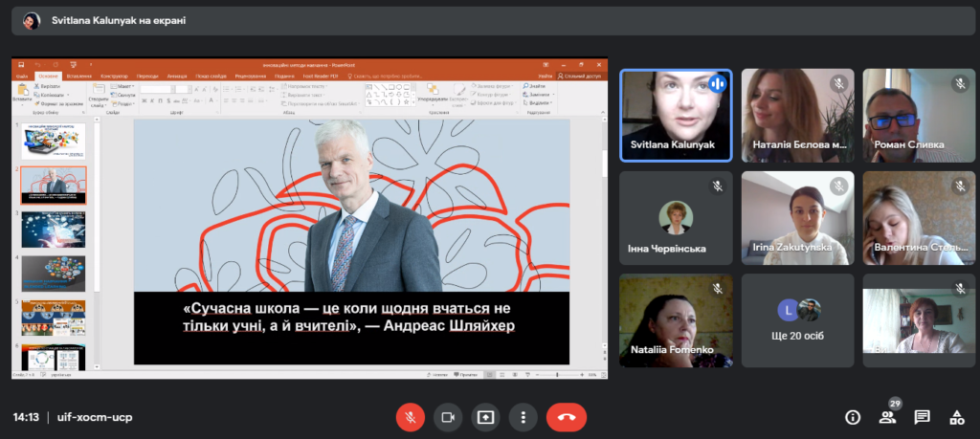Show the participants list with 29 badge
This screenshot has height=439, width=980.
click(887, 417)
